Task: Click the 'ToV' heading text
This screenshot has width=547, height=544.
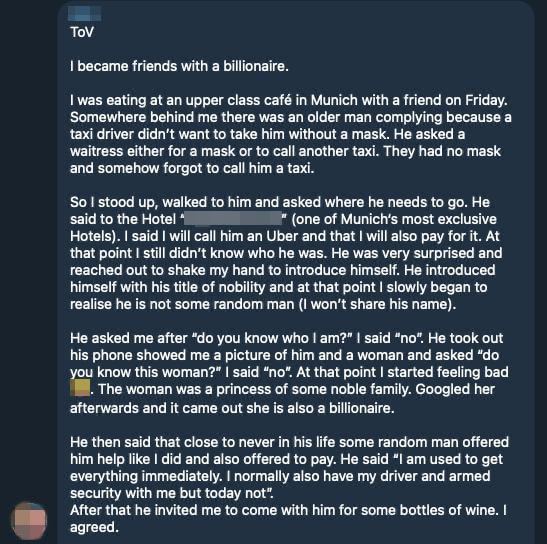Action: click(82, 32)
